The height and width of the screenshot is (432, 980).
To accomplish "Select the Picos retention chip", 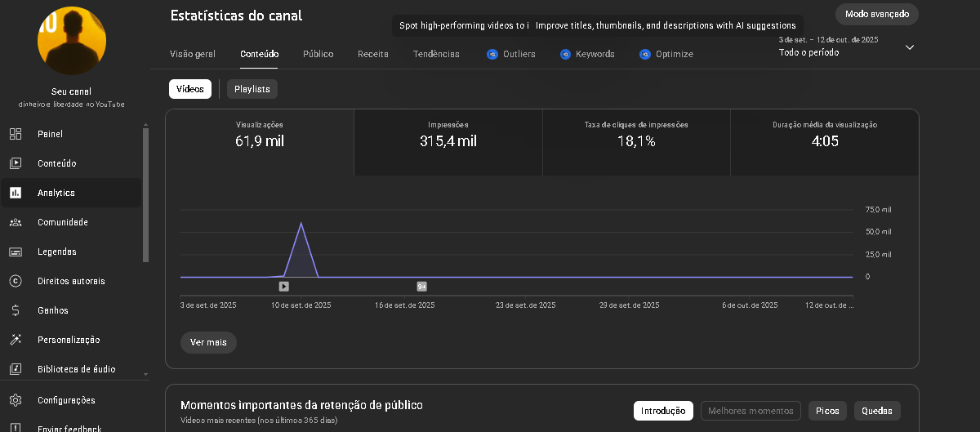I will (x=827, y=411).
